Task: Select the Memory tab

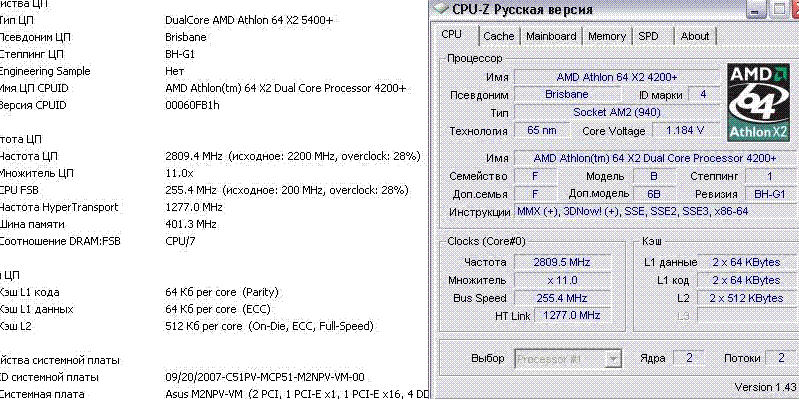Action: tap(606, 36)
